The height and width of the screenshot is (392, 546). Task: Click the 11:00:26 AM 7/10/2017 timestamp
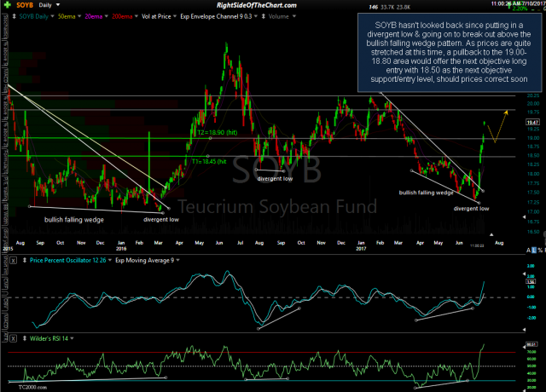point(518,3)
